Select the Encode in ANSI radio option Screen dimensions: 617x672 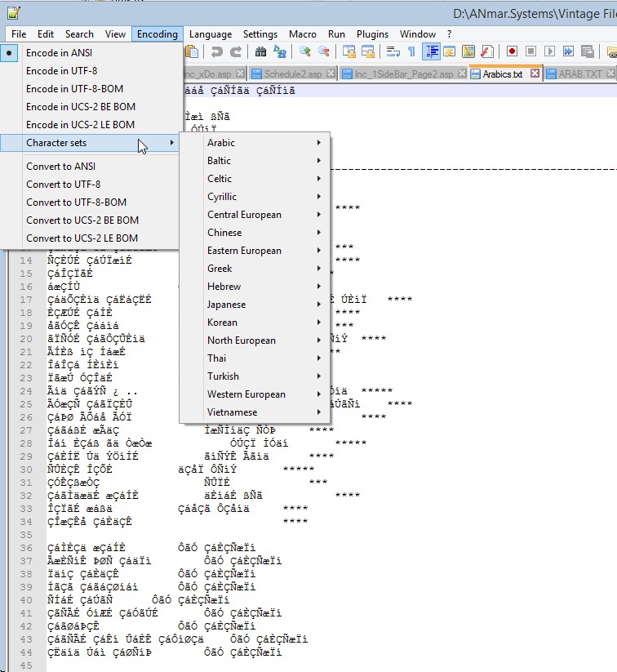[58, 53]
